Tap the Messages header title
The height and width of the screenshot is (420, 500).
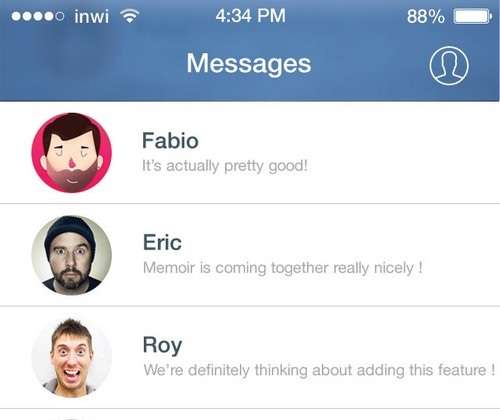(x=249, y=64)
